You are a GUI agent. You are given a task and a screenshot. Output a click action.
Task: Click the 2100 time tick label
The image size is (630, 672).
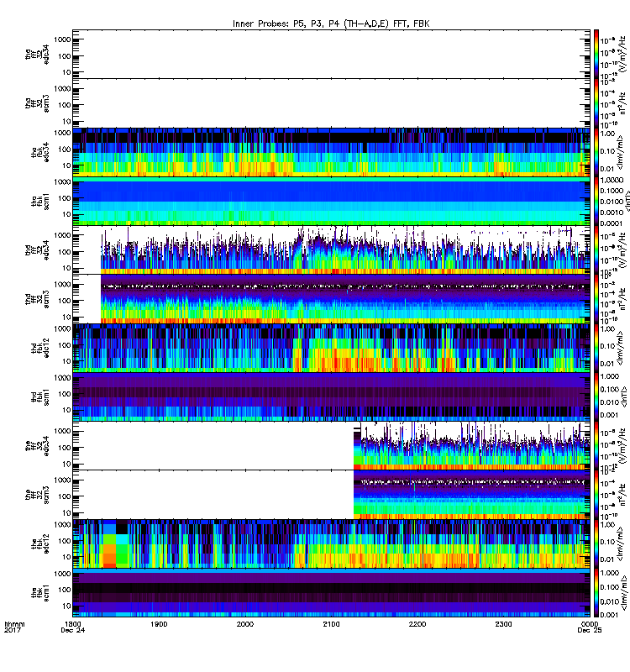pyautogui.click(x=331, y=624)
